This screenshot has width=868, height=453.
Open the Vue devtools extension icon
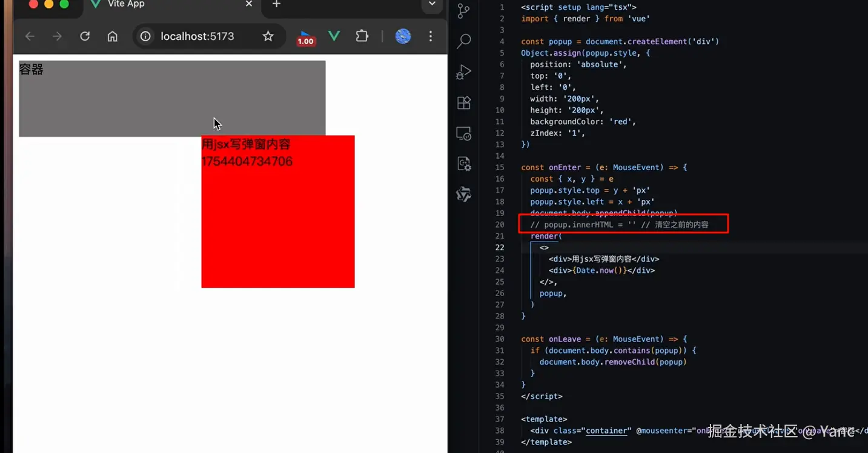click(x=334, y=36)
